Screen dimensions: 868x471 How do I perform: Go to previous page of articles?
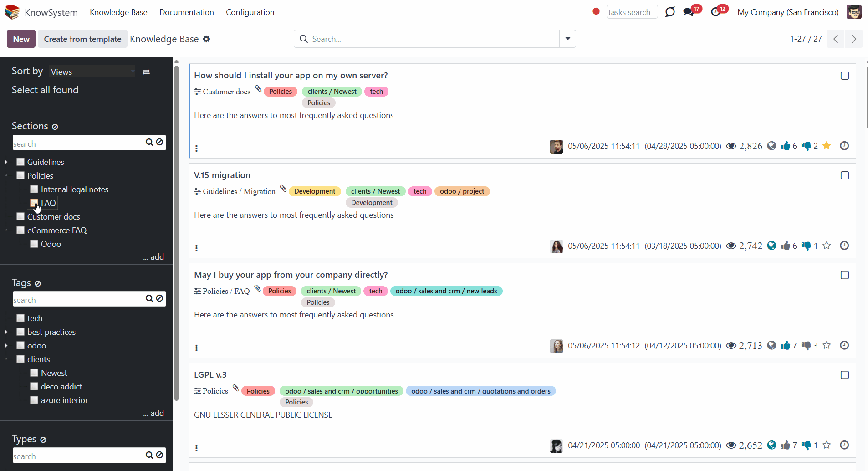[836, 39]
